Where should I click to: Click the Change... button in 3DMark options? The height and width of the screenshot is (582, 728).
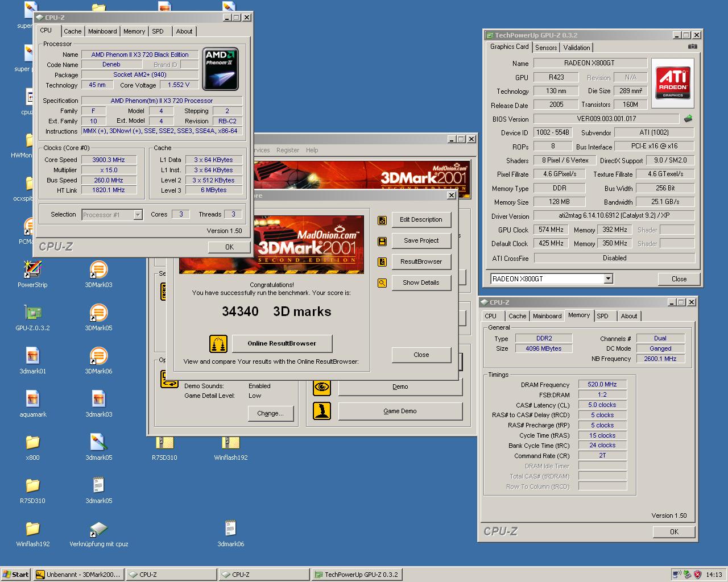tap(270, 414)
